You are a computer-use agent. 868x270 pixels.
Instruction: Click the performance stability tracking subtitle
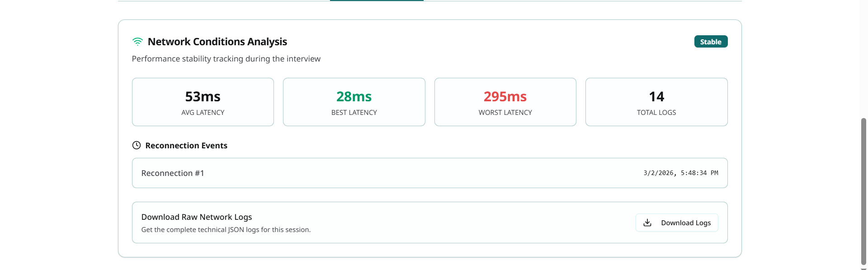point(226,59)
